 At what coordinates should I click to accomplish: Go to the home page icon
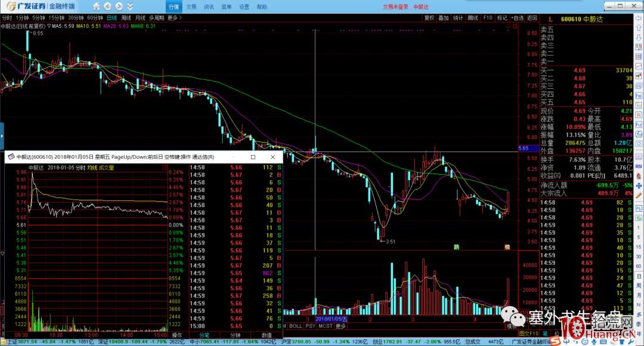[x=96, y=7]
